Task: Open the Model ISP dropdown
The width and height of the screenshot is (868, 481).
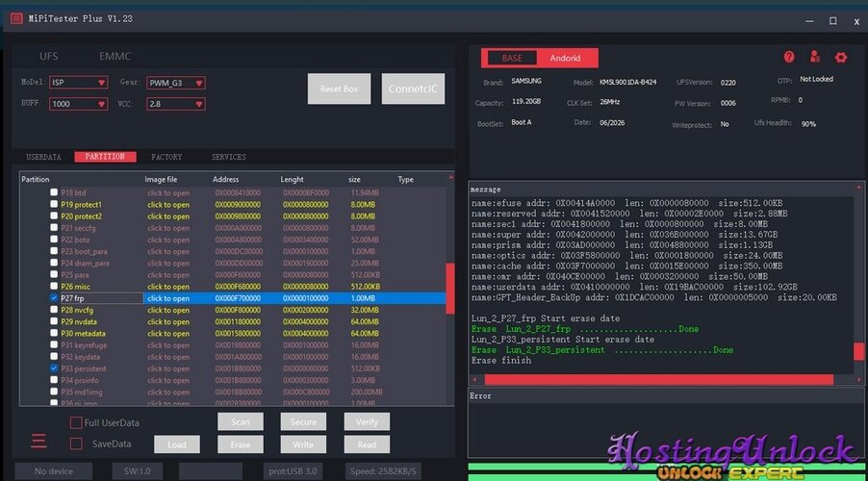Action: tap(78, 83)
